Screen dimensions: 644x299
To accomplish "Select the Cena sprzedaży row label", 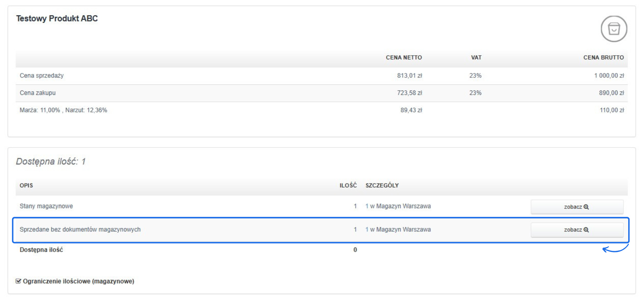I will (x=42, y=76).
